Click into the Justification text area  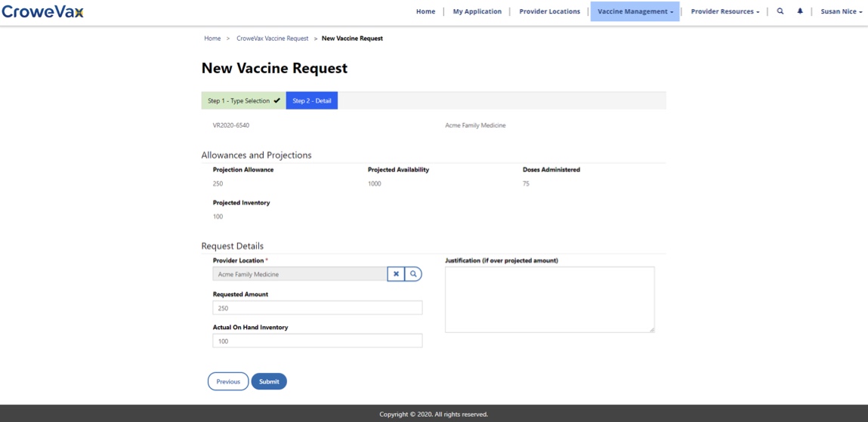point(549,299)
